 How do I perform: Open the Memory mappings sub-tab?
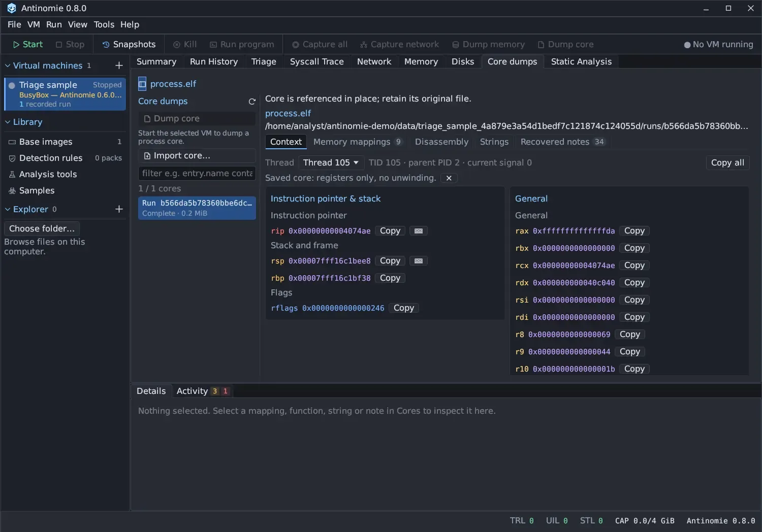point(358,142)
